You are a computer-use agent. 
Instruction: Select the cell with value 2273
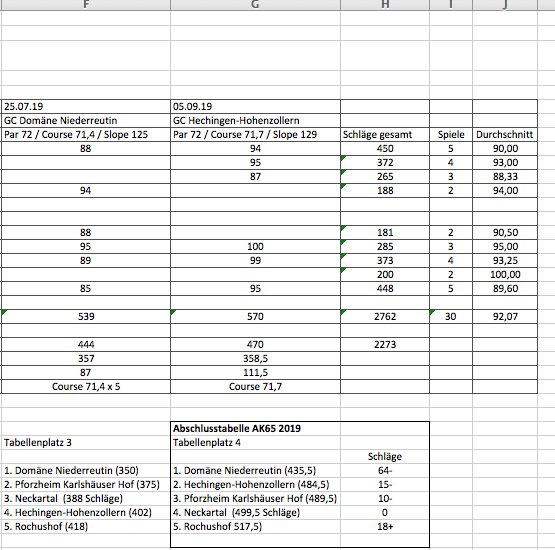tap(385, 344)
